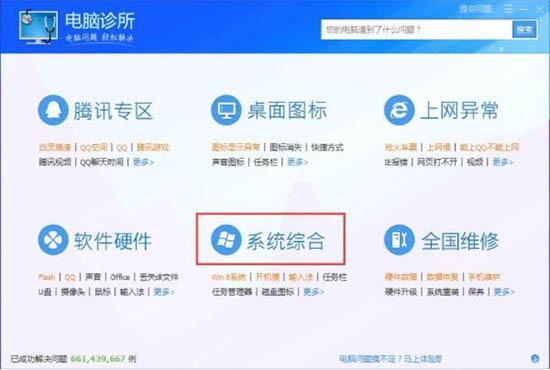This screenshot has width=550, height=370.
Task: Open the 系统综合 Windows logo icon
Action: coord(226,240)
